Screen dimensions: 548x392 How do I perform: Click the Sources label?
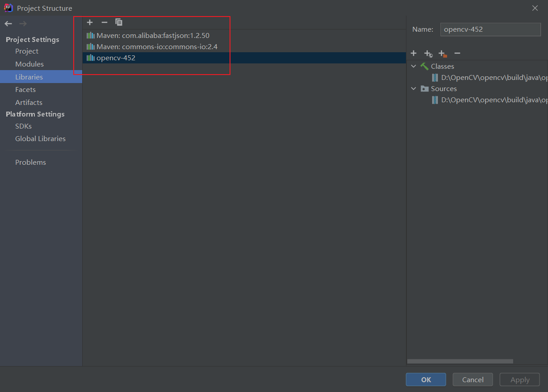(x=443, y=88)
